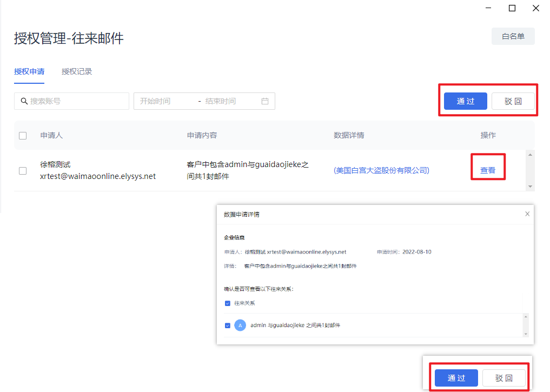
Task: Open the 美国白宫大盗股份有限公司 link
Action: [x=381, y=170]
